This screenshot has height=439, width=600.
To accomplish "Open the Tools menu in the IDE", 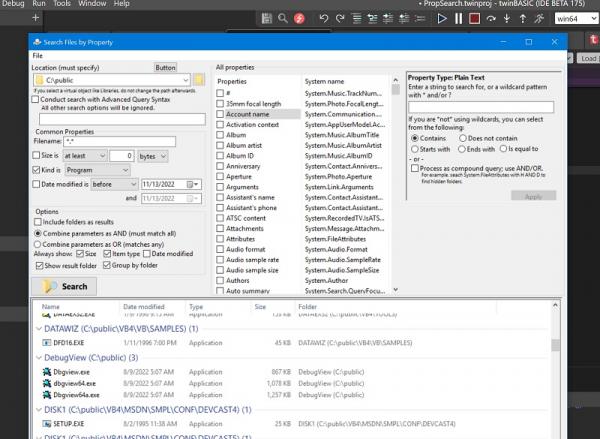I will click(x=62, y=4).
